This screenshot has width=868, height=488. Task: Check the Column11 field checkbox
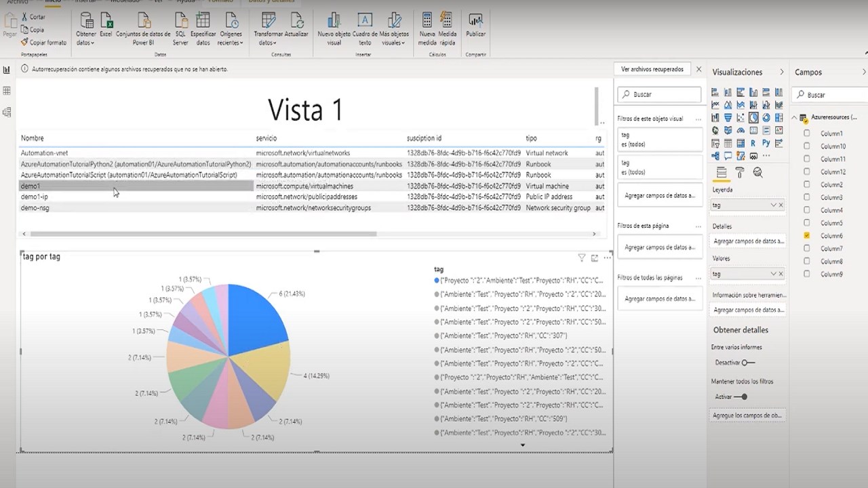tap(807, 159)
